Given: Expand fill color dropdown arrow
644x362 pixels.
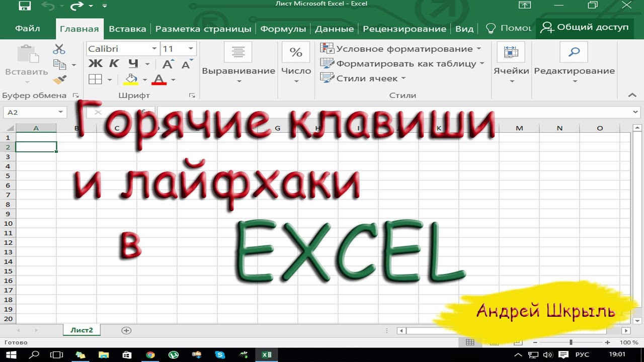Looking at the screenshot, I should coord(145,79).
